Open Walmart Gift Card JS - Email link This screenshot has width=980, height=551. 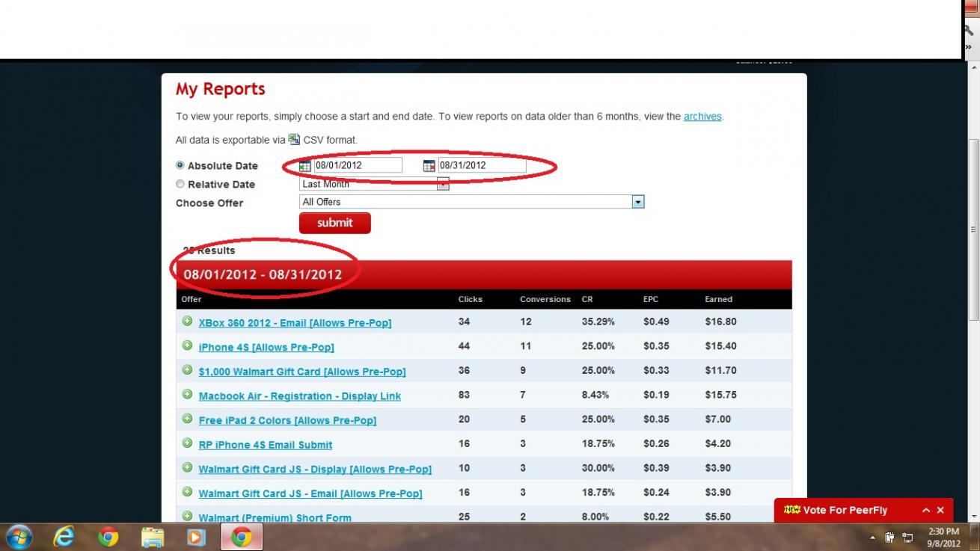(x=310, y=493)
